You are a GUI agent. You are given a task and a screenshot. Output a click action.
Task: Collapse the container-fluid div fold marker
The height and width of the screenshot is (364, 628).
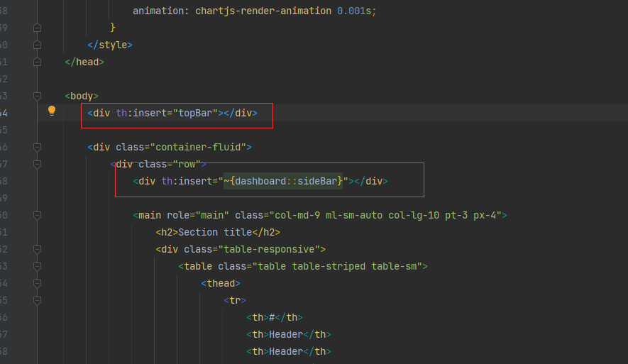point(37,148)
